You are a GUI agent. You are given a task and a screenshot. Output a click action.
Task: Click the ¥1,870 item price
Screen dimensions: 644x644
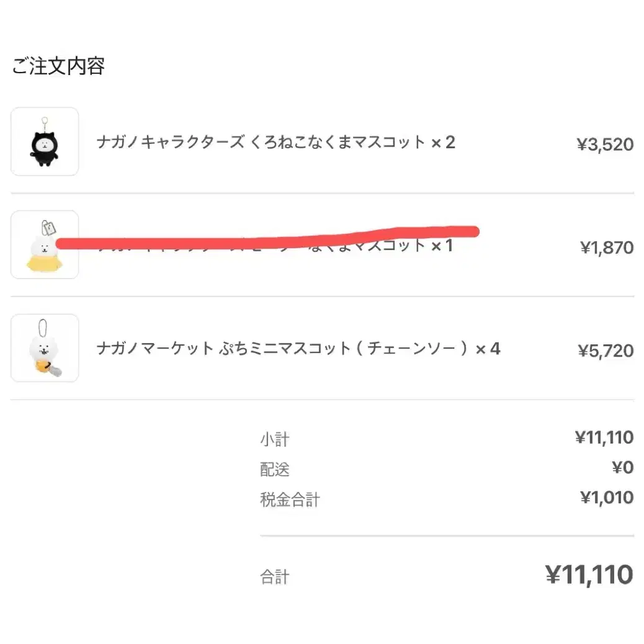tap(606, 248)
